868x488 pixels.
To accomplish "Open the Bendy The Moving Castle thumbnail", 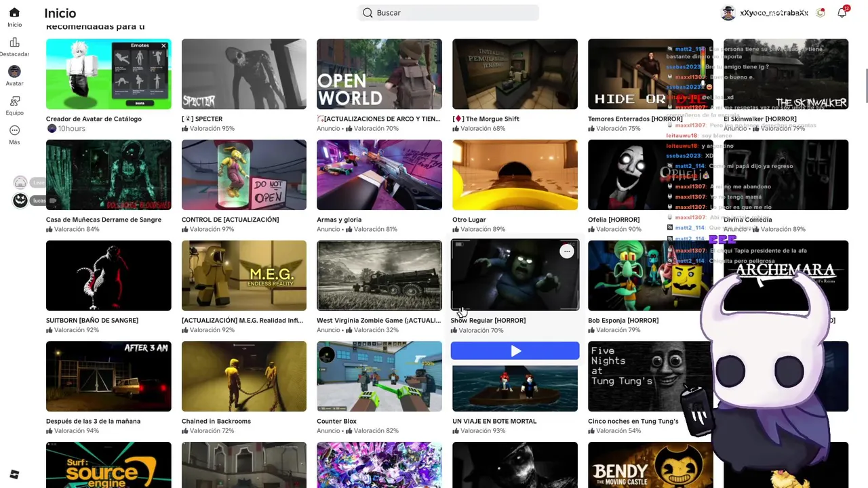I will point(651,465).
